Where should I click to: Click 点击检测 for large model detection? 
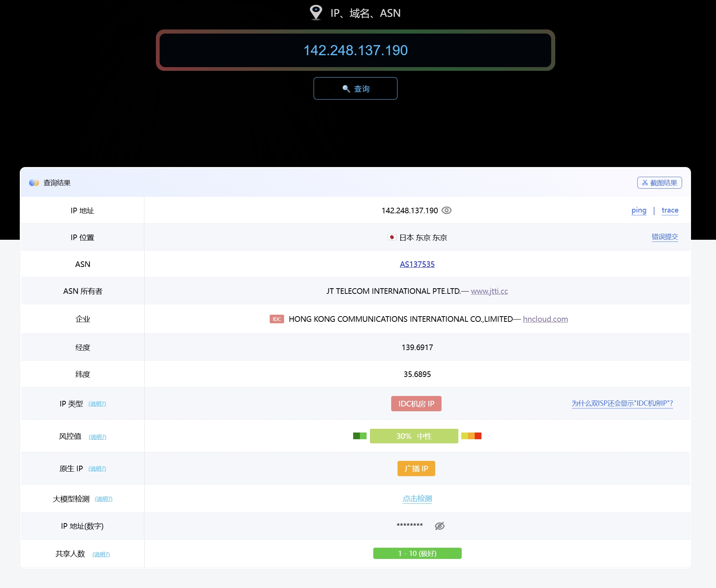click(417, 499)
